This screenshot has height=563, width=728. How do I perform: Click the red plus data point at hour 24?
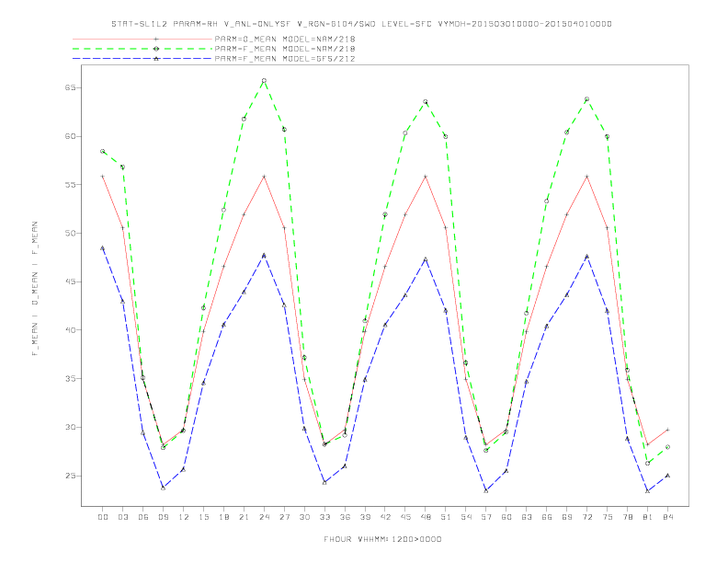click(264, 177)
